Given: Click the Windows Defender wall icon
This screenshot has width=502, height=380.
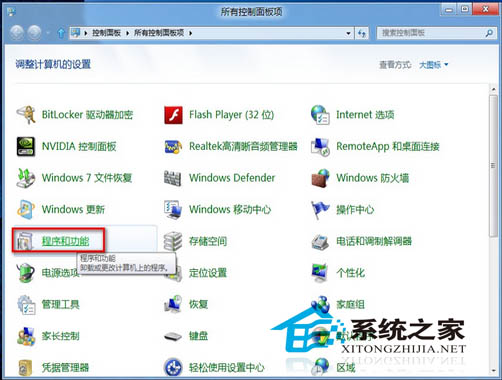Looking at the screenshot, I should pos(173,178).
